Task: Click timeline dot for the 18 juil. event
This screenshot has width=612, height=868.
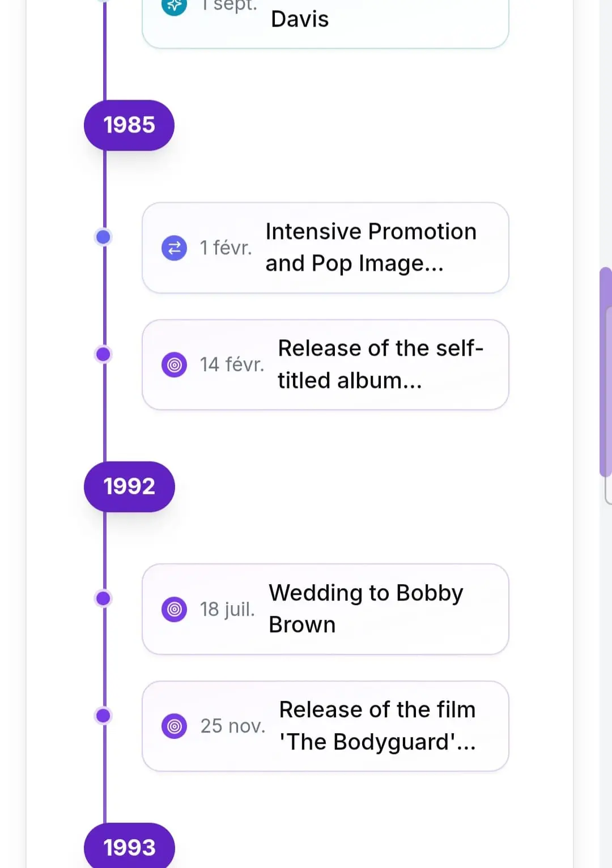Action: pyautogui.click(x=103, y=598)
